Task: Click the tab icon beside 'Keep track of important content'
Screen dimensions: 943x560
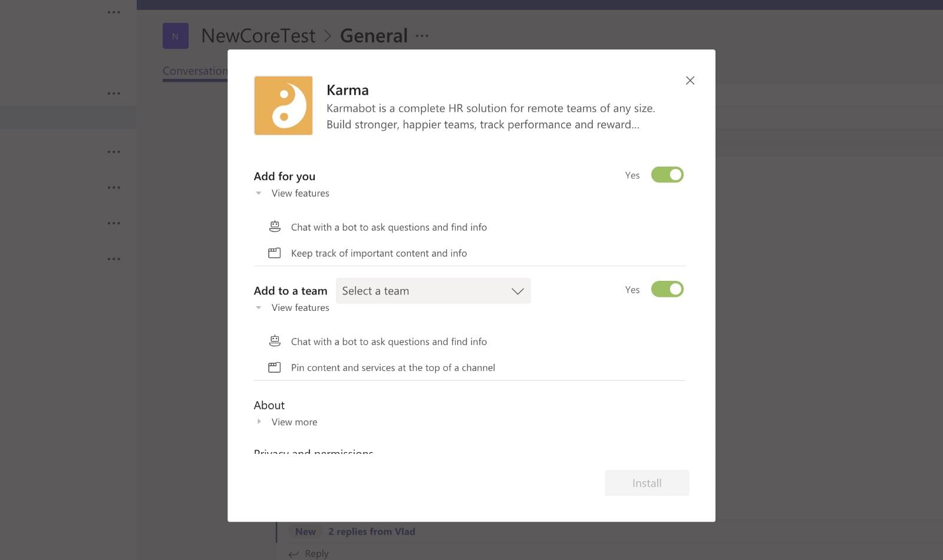Action: click(x=274, y=252)
